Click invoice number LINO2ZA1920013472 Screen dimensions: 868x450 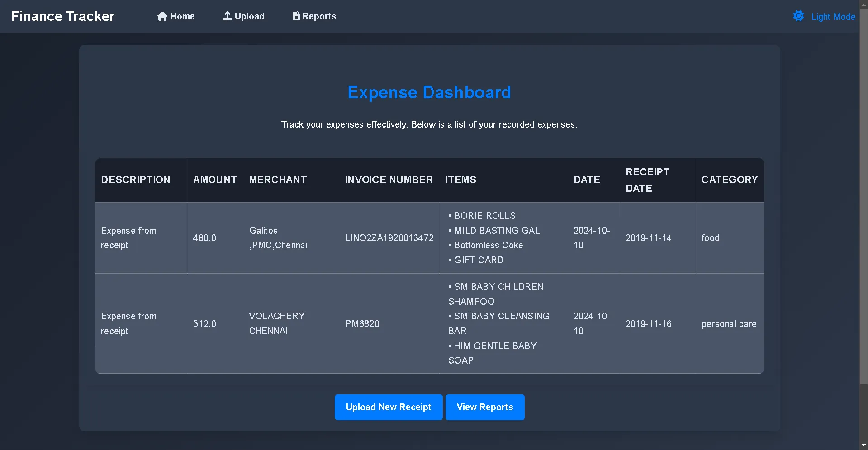[389, 238]
